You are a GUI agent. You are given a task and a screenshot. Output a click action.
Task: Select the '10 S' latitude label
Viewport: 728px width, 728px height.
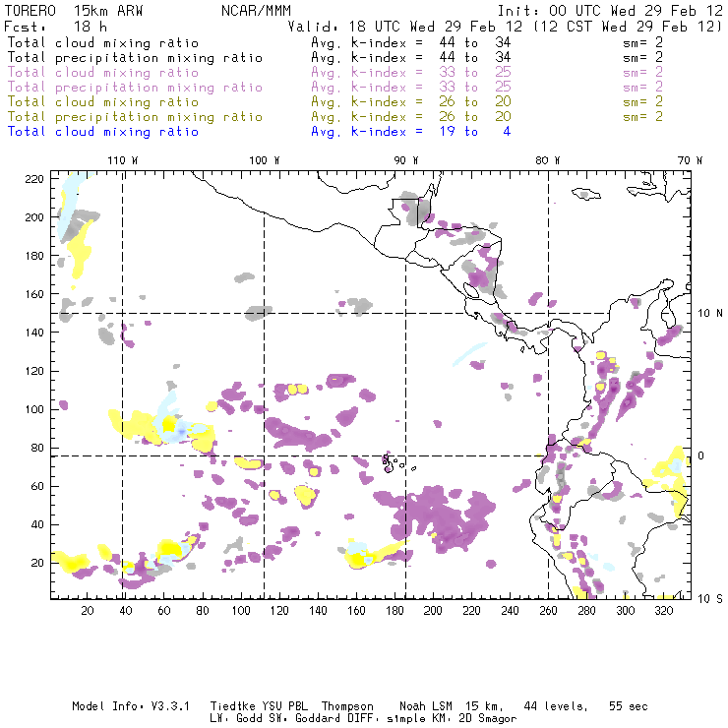(710, 599)
